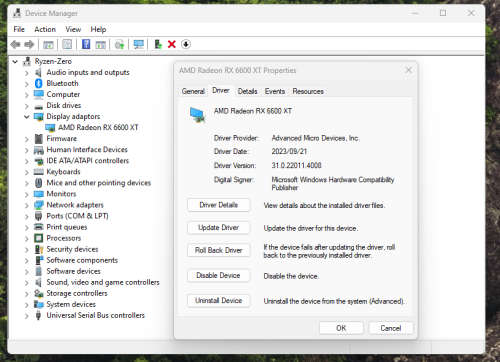Expand the IDE ATA/ATAPI controllers category
Screen dimensions: 500x362
[x=27, y=161]
